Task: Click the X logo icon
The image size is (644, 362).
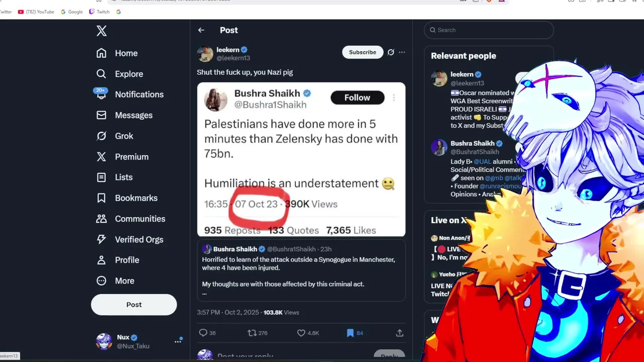Action: tap(102, 31)
